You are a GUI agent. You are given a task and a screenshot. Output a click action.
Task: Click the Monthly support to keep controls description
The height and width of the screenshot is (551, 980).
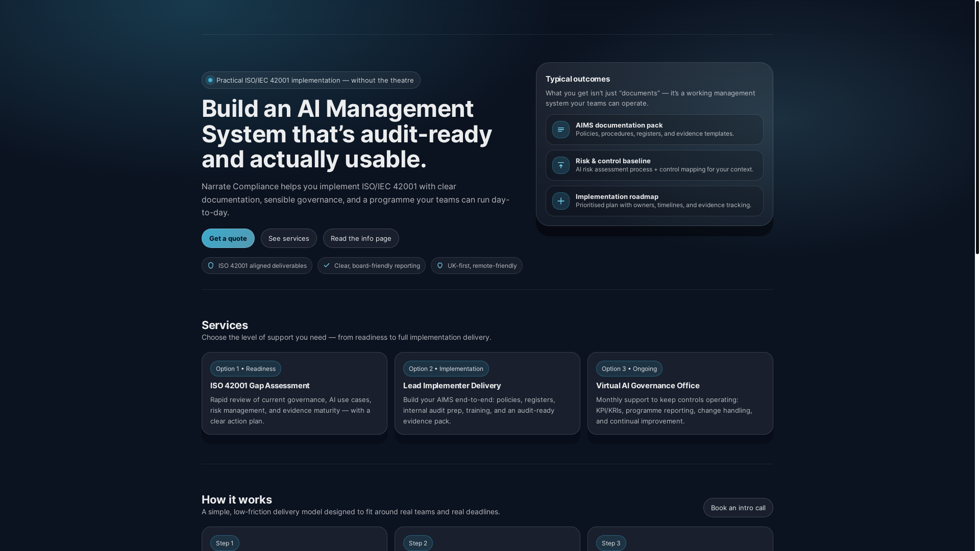pos(674,410)
